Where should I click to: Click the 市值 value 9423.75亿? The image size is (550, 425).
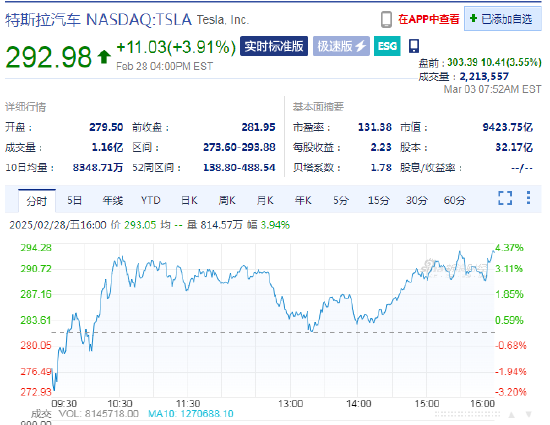click(x=508, y=127)
